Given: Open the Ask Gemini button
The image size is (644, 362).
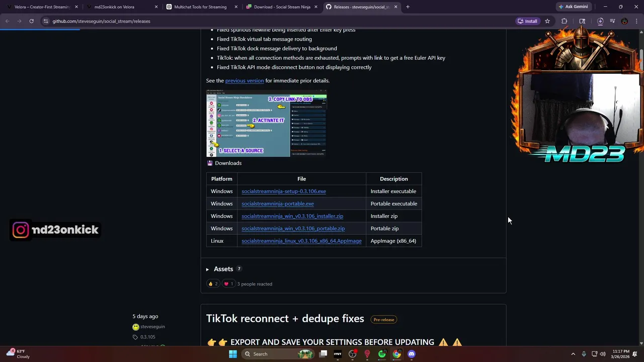Looking at the screenshot, I should pyautogui.click(x=573, y=7).
